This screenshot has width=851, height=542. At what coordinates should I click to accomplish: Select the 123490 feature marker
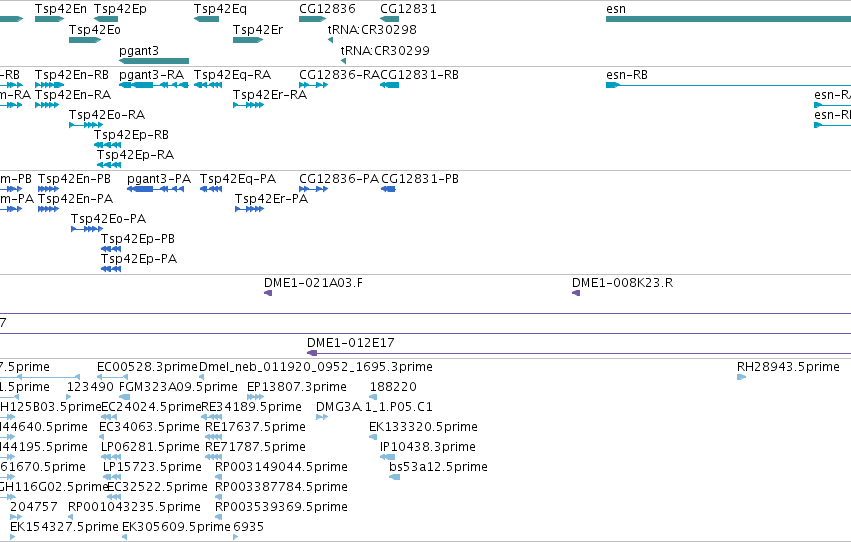click(x=69, y=397)
